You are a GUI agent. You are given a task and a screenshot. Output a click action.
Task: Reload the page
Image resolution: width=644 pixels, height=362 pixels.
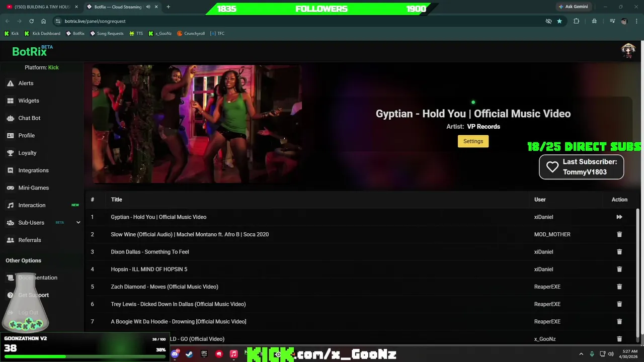tap(31, 21)
